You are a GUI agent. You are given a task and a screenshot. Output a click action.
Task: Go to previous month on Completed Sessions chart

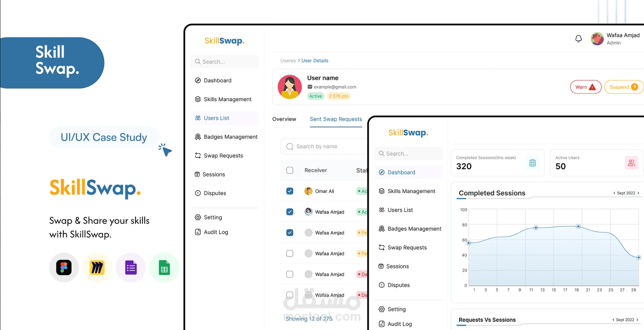[x=614, y=193]
